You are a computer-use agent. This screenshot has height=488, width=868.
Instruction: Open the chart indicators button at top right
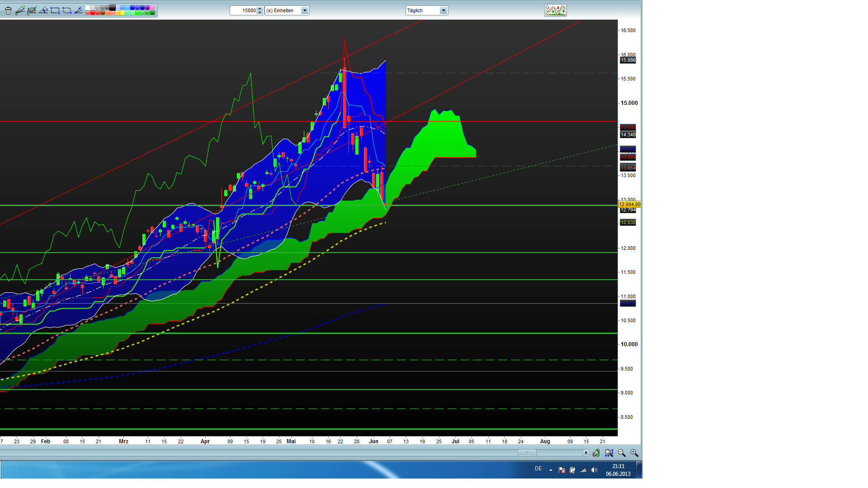(555, 10)
